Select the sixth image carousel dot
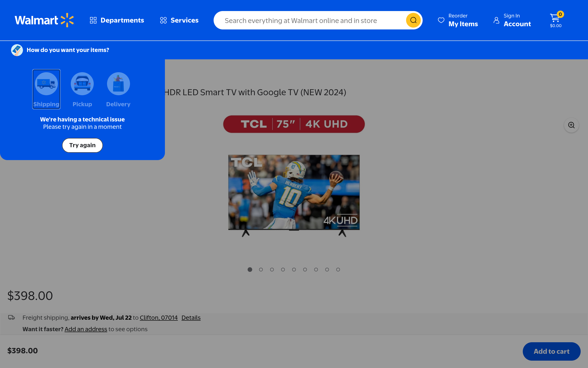Image resolution: width=588 pixels, height=368 pixels. [x=305, y=269]
